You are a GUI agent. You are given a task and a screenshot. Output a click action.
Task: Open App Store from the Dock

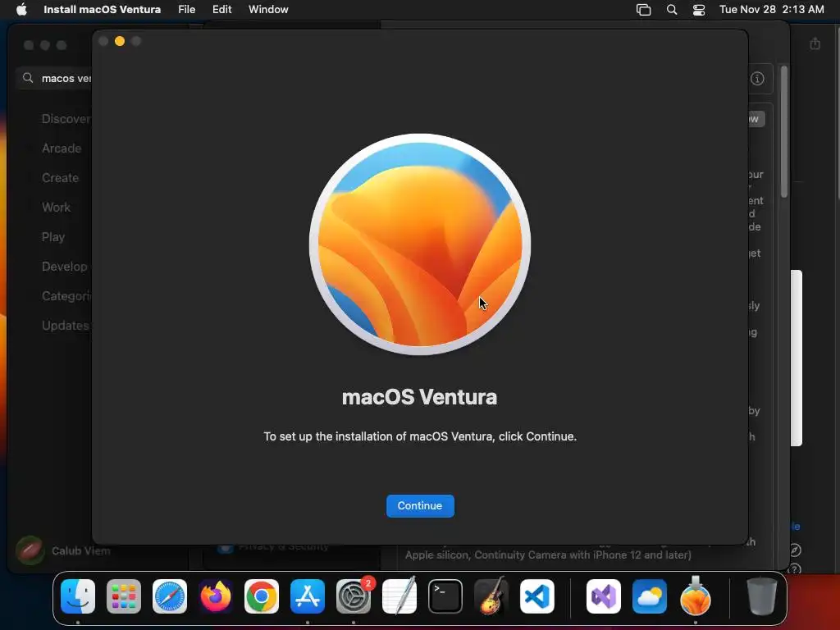coord(308,596)
